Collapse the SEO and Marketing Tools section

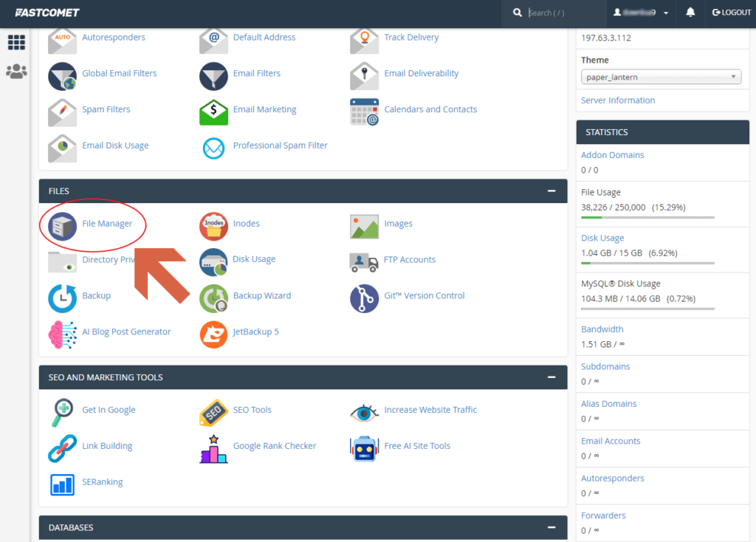click(x=551, y=377)
